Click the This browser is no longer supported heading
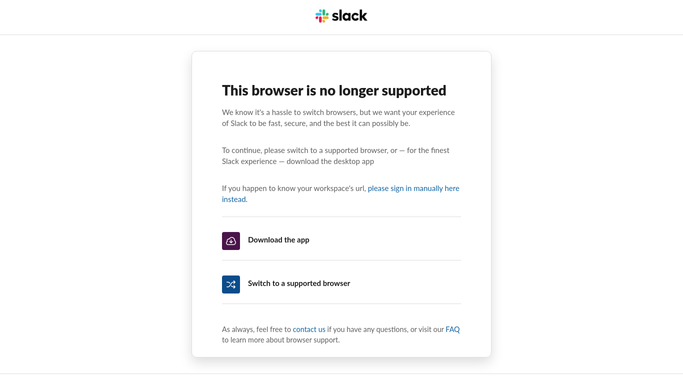Viewport: 683px width, 384px height. pyautogui.click(x=334, y=91)
